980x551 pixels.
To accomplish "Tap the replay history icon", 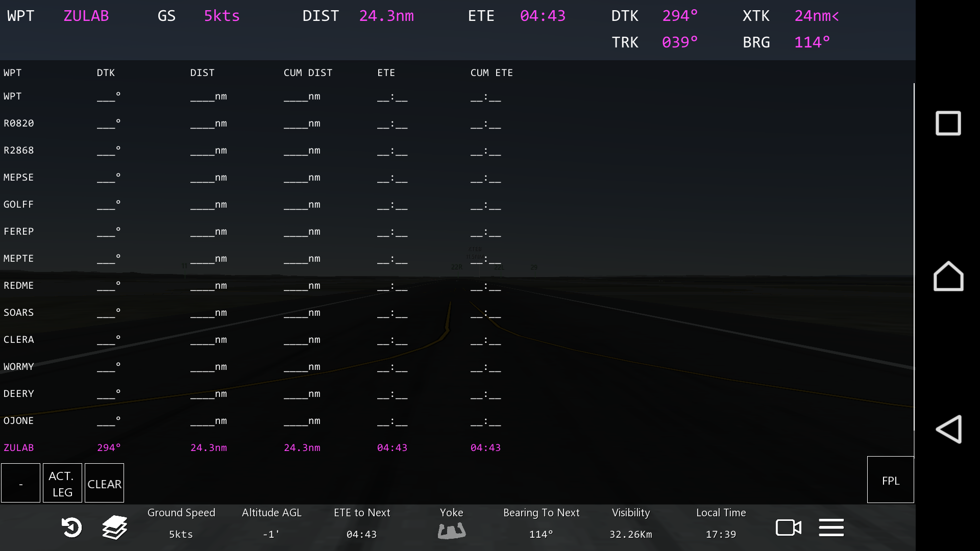I will point(71,527).
